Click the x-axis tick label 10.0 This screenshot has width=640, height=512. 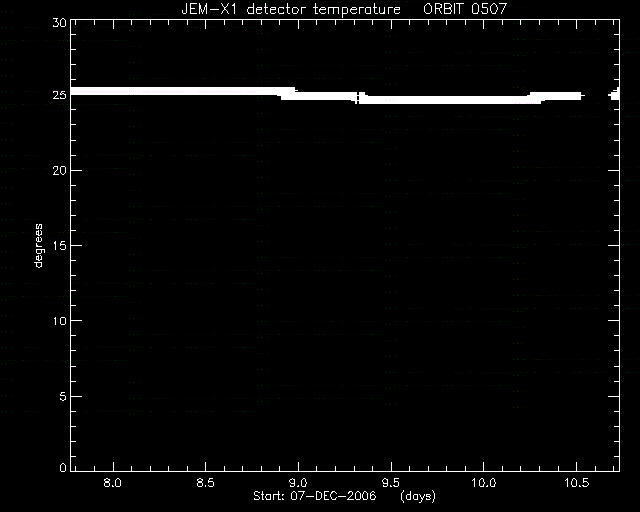[484, 483]
